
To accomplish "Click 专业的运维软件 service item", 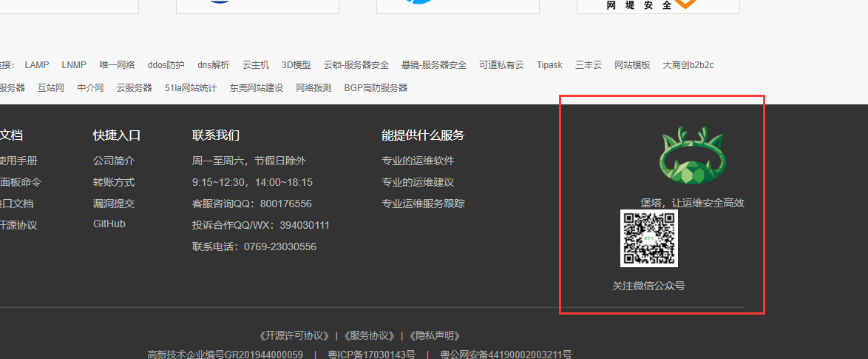I will tap(418, 161).
